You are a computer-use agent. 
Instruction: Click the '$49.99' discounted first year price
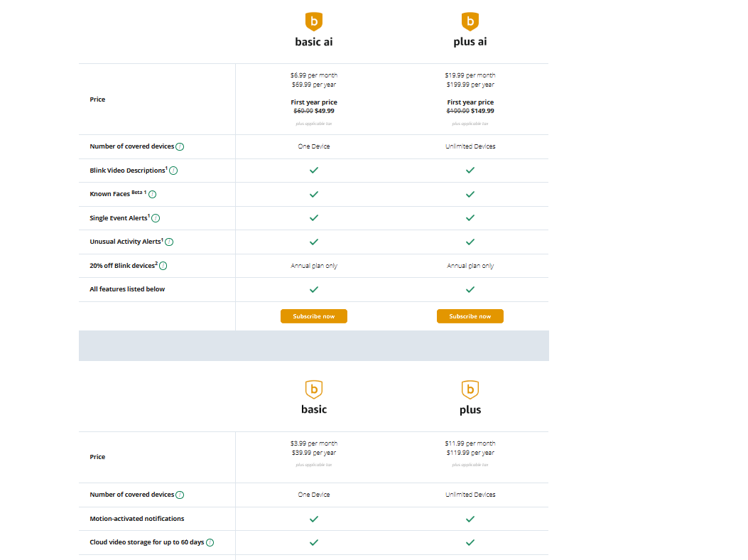tap(325, 111)
